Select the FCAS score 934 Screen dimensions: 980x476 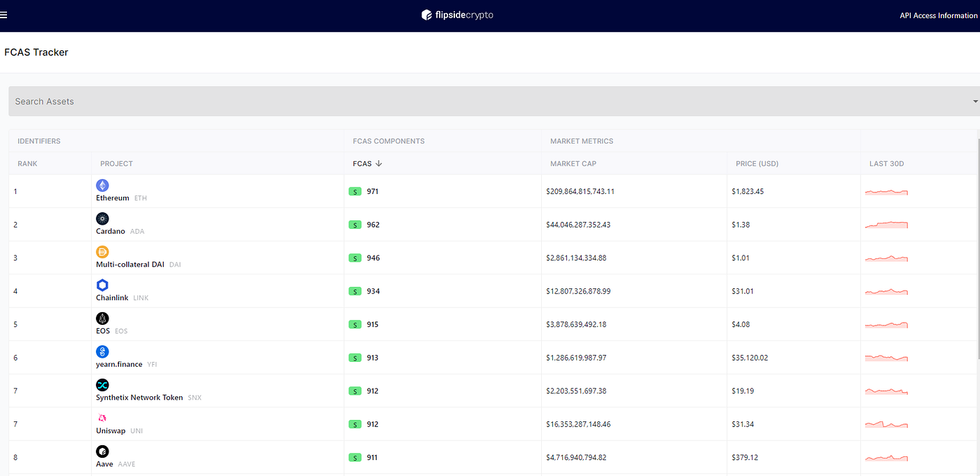(x=373, y=291)
